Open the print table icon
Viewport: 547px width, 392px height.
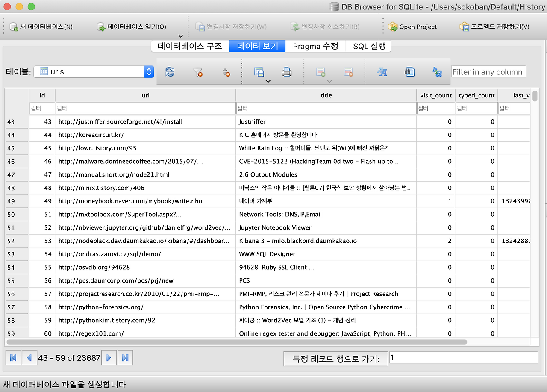tap(287, 72)
